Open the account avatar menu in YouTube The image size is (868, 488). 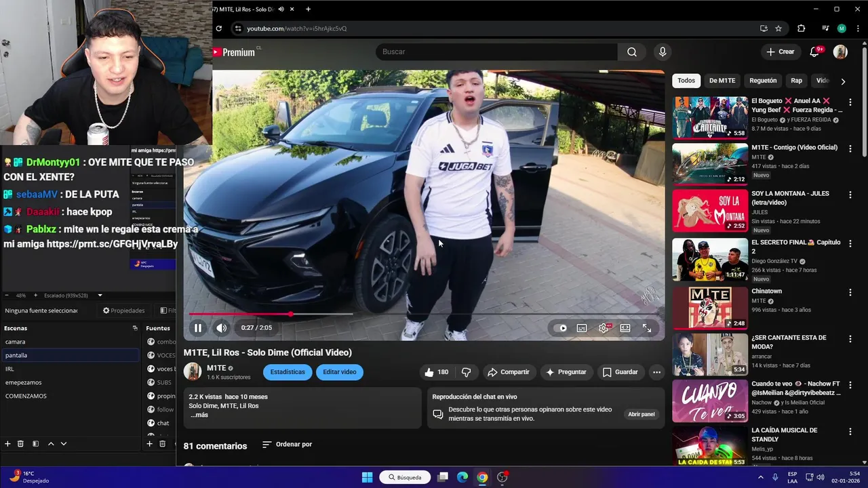click(x=840, y=52)
